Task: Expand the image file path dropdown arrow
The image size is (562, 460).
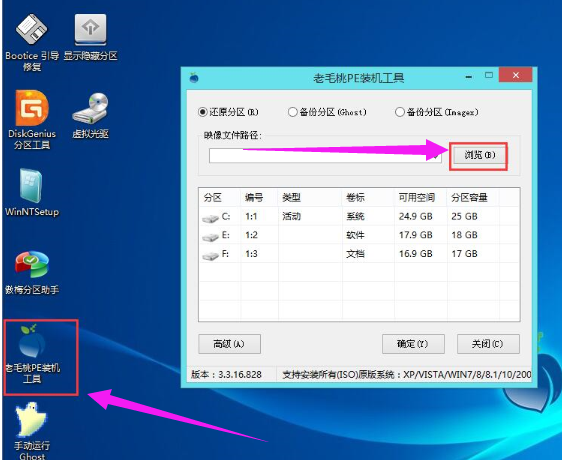Action: point(436,156)
